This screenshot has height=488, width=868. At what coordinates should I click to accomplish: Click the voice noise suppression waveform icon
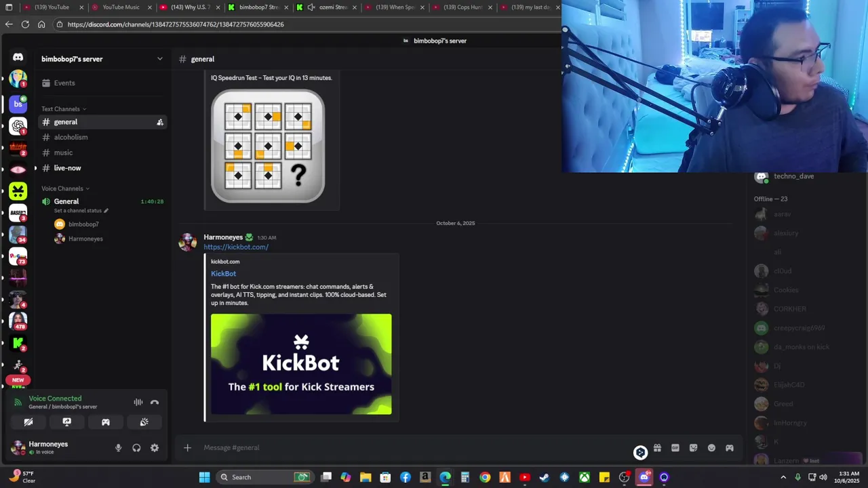coord(138,402)
